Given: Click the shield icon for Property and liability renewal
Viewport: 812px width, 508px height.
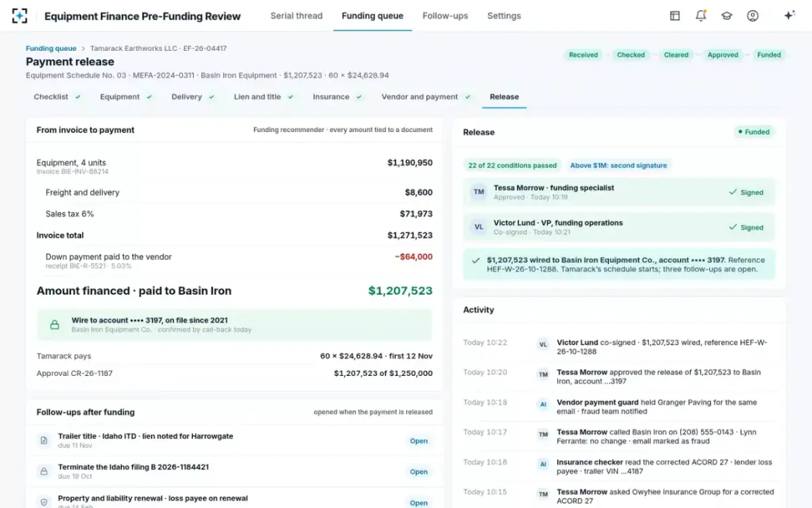Looking at the screenshot, I should click(x=44, y=502).
